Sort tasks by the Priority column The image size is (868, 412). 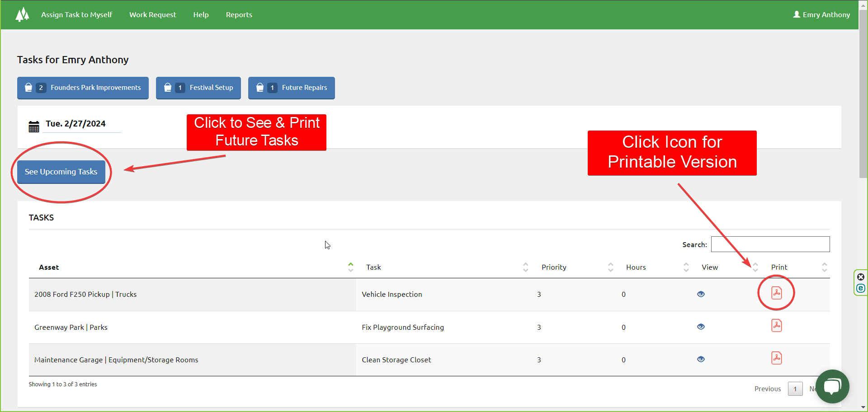(611, 267)
